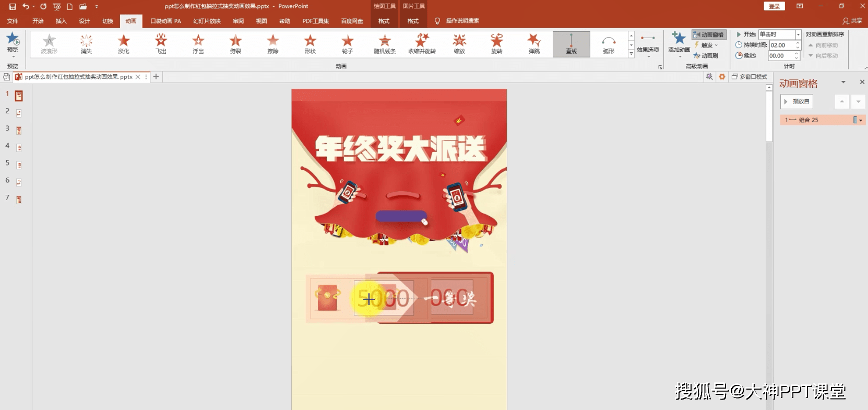Screen dimensions: 868x410
Task: Apply the 消失 (Disappear) exit animation
Action: click(x=86, y=44)
